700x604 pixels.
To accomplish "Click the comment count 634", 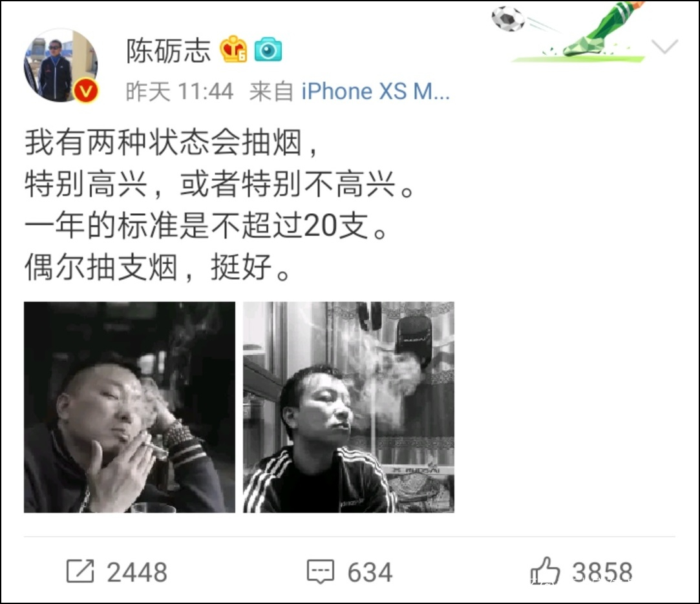I will tap(370, 572).
